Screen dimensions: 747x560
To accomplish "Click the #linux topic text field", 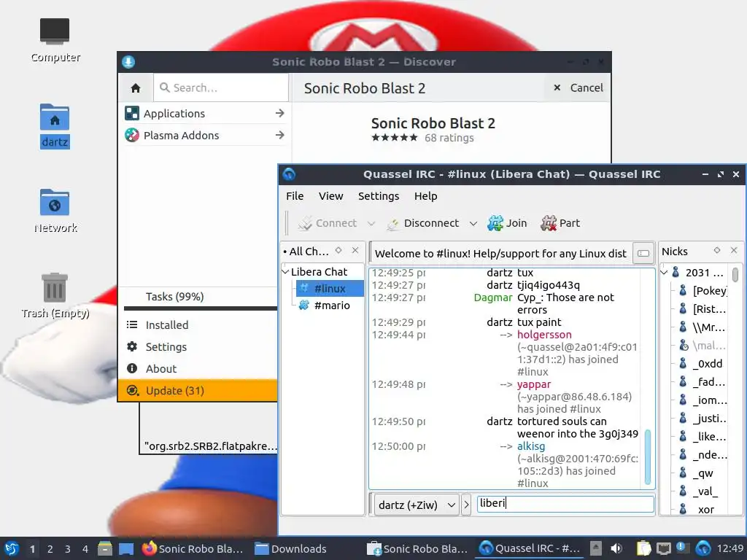I will coord(500,253).
